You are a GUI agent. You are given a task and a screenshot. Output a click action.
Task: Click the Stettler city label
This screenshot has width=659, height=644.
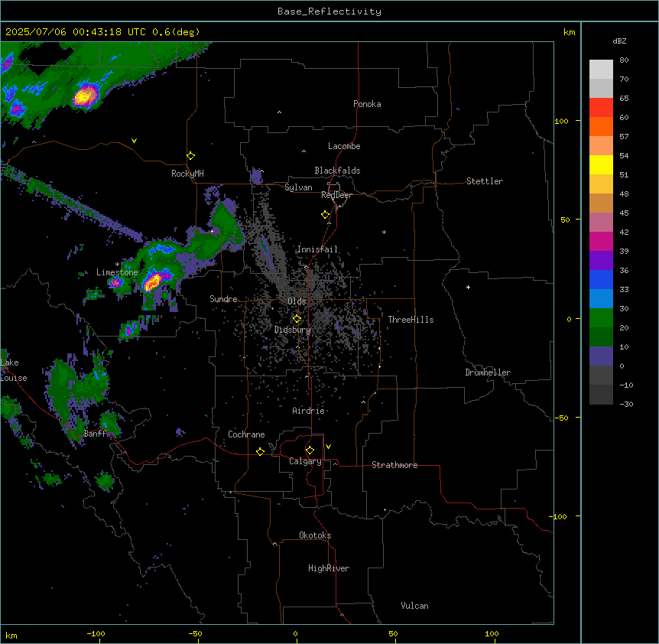tap(485, 181)
